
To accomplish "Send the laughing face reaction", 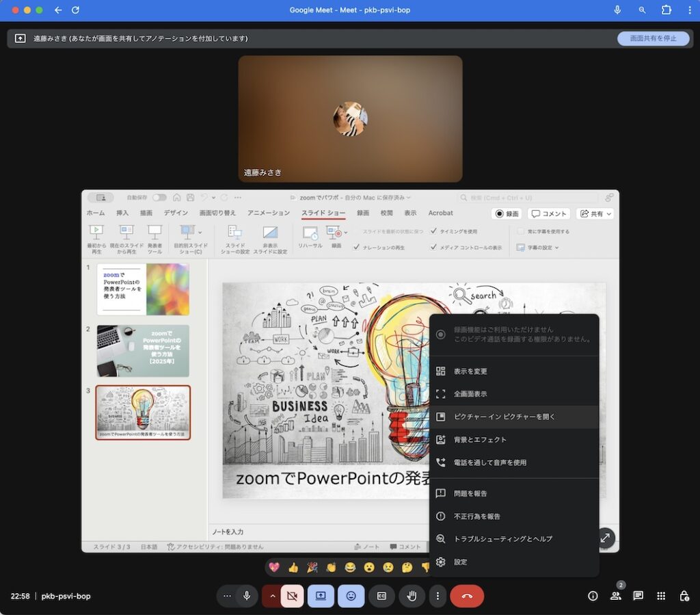I will coord(350,567).
